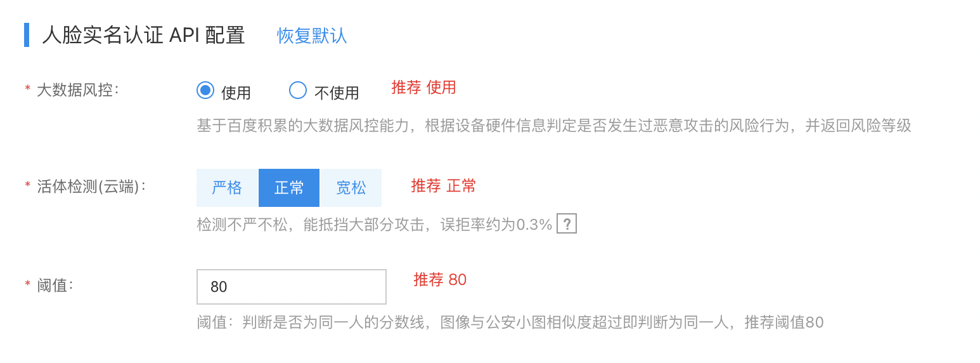Click the blue accent bar beside heading
This screenshot has width=980, height=363.
27,35
